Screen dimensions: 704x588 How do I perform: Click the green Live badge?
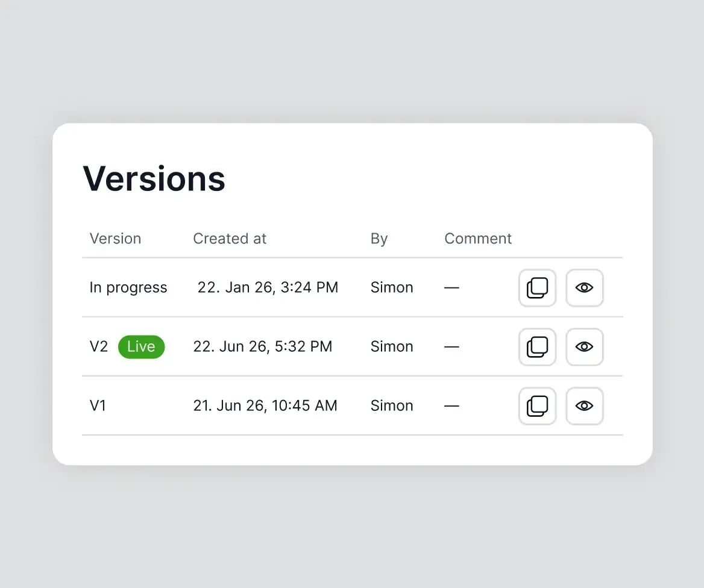coord(141,346)
